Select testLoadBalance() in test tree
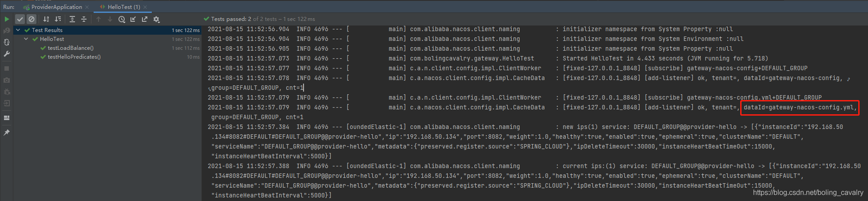Screen dimensions: 868x201 click(x=71, y=48)
